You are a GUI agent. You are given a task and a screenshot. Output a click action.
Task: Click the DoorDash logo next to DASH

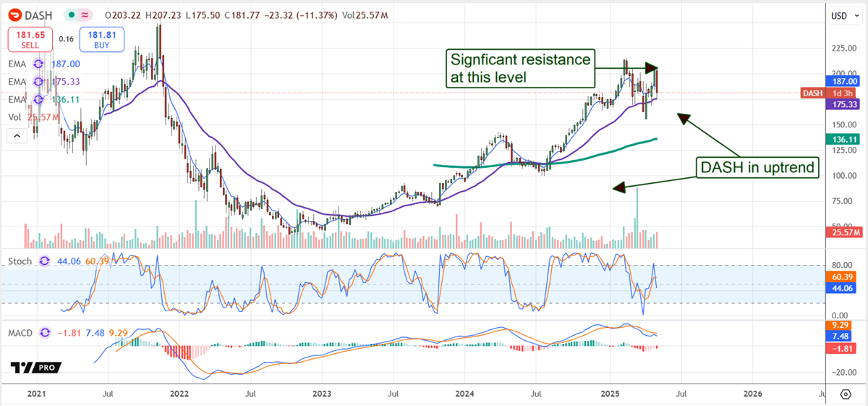(14, 14)
